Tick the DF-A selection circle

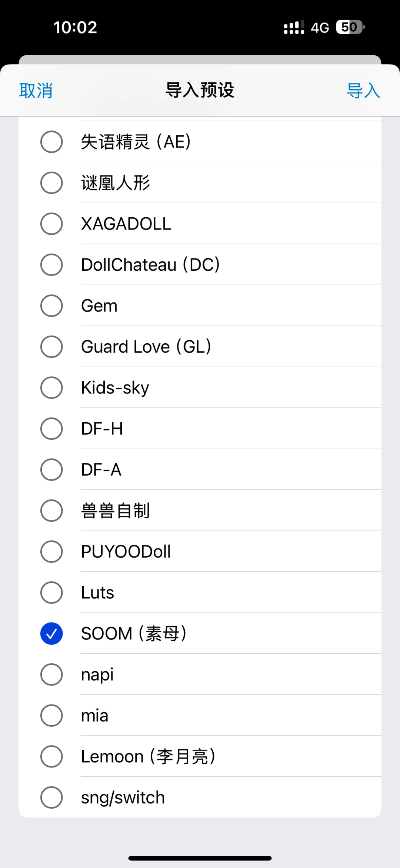pyautogui.click(x=51, y=469)
